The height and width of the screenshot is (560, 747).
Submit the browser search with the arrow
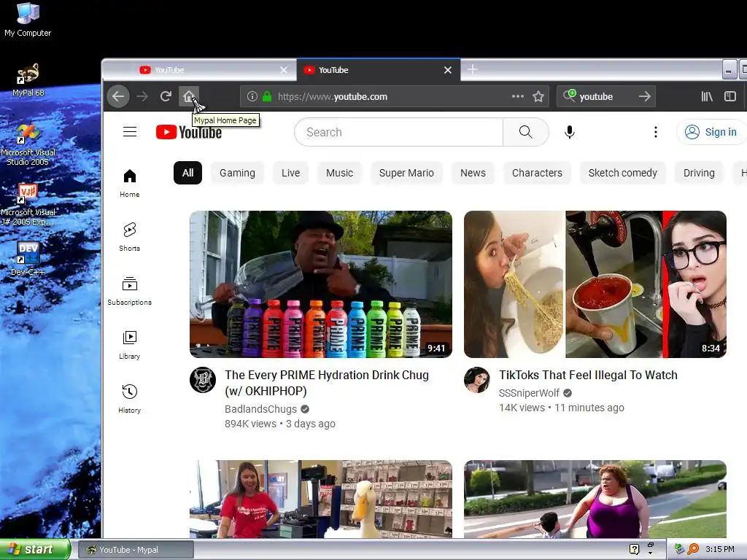coord(645,97)
